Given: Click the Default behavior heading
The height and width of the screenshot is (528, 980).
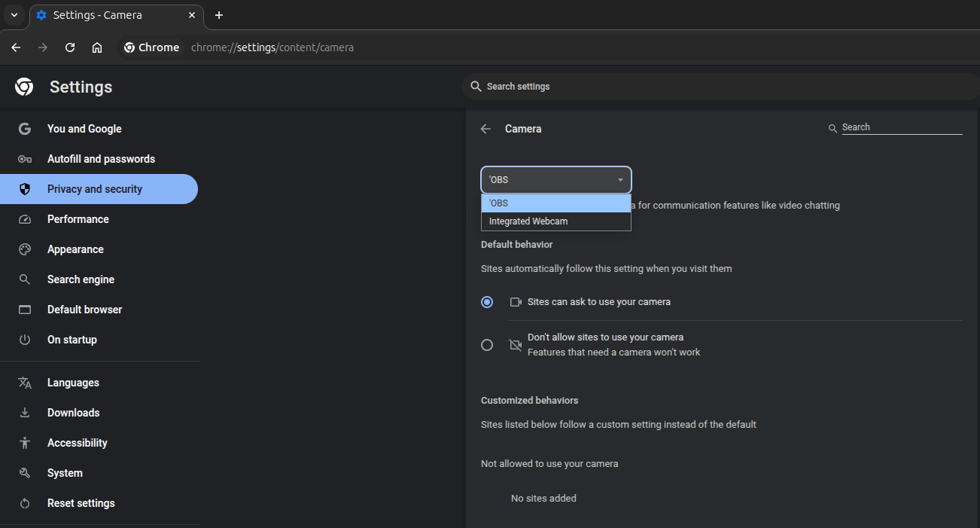Looking at the screenshot, I should (517, 245).
